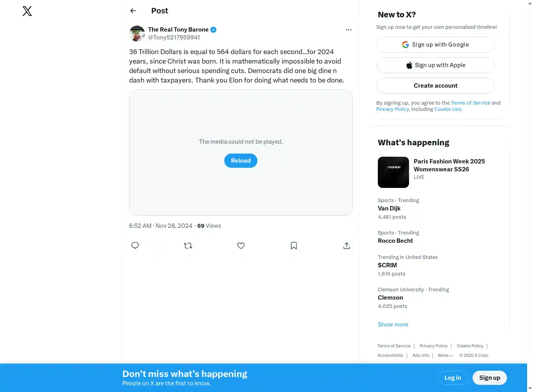
Task: Bookmark the post with bookmark icon
Action: (x=294, y=246)
